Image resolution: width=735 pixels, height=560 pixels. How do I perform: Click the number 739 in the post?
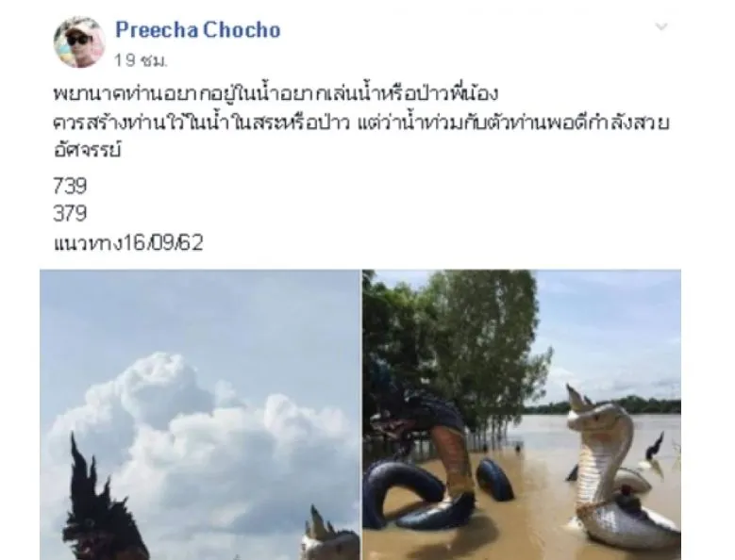pos(71,186)
